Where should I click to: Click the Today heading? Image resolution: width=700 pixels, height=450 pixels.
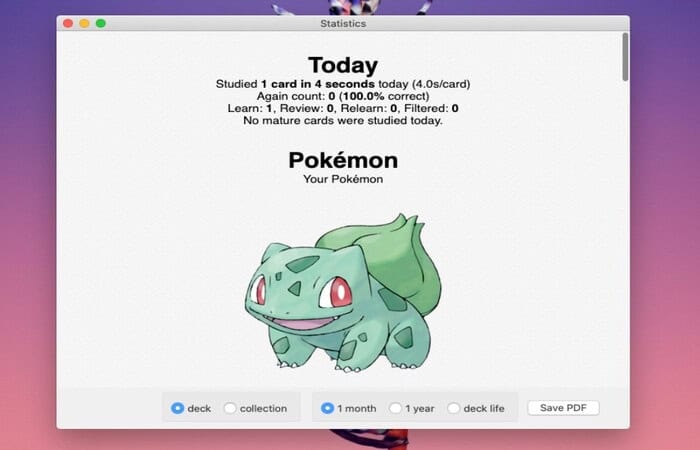343,66
